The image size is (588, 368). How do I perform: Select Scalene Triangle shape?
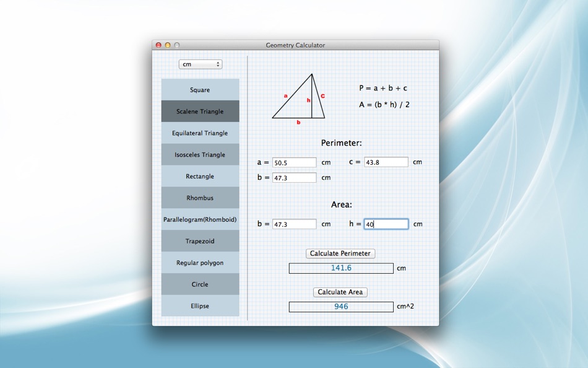pos(200,112)
